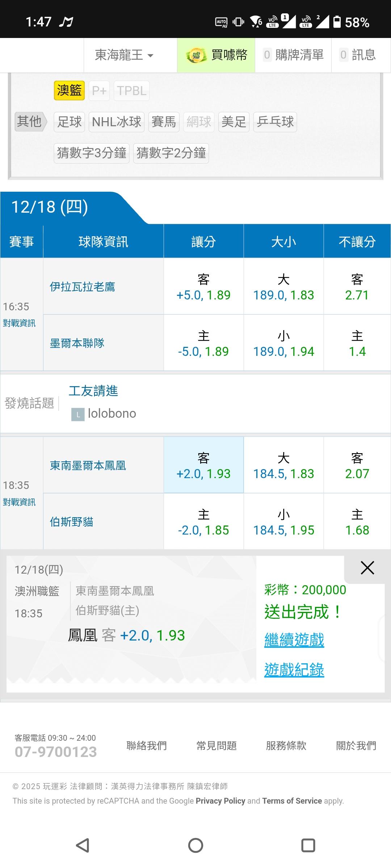Pick Illawarra away spread +5.0 odds
391x868 pixels.
(x=203, y=287)
